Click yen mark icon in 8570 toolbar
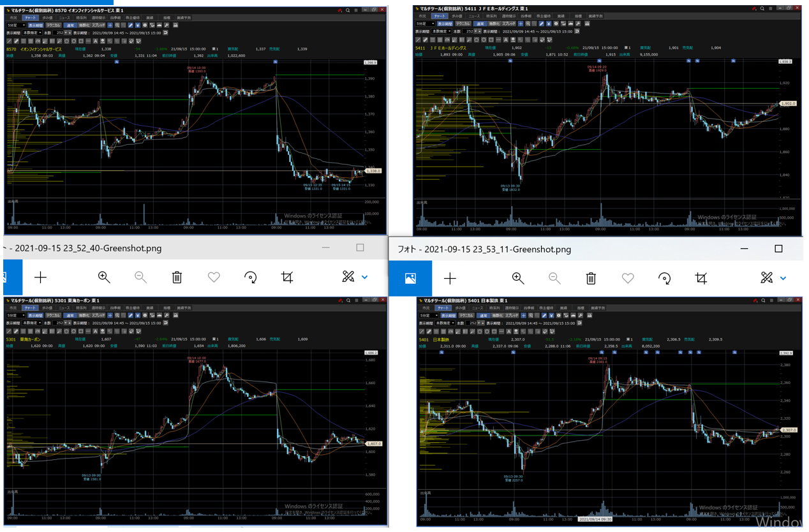This screenshot has width=809, height=532. point(138,26)
